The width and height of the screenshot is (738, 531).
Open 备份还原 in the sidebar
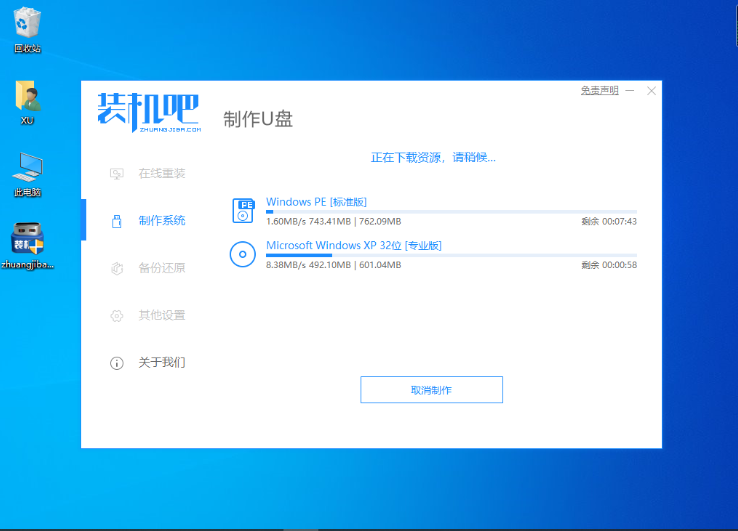pyautogui.click(x=161, y=268)
